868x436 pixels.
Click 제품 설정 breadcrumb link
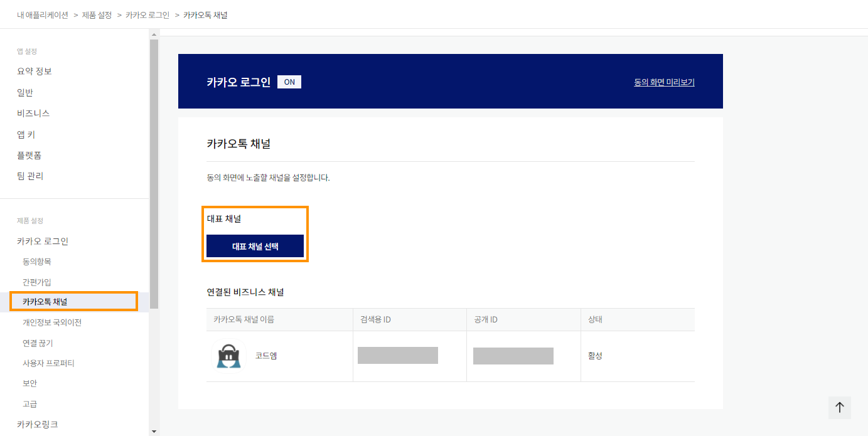click(x=97, y=14)
